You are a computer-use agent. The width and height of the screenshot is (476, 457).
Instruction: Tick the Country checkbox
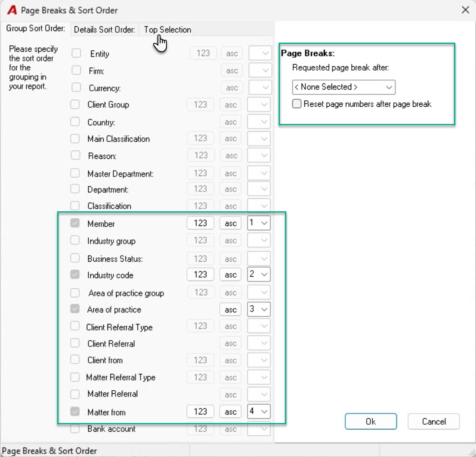(x=75, y=122)
